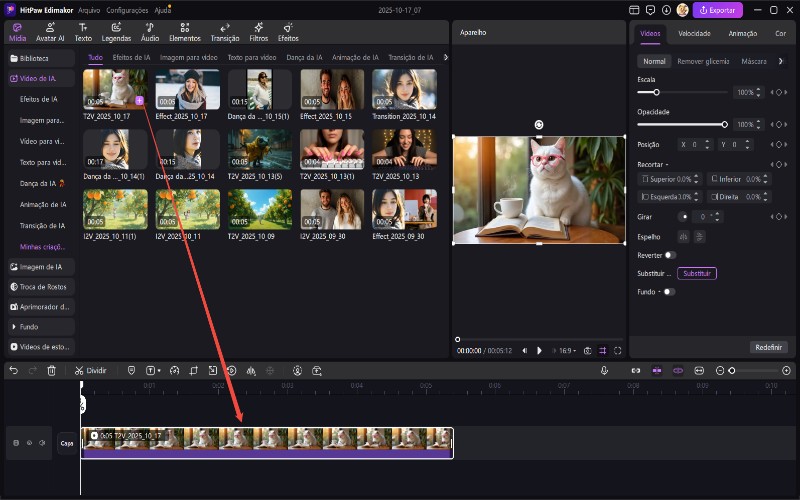The image size is (800, 500).
Task: Switch to the Velocidade tab
Action: [x=694, y=33]
